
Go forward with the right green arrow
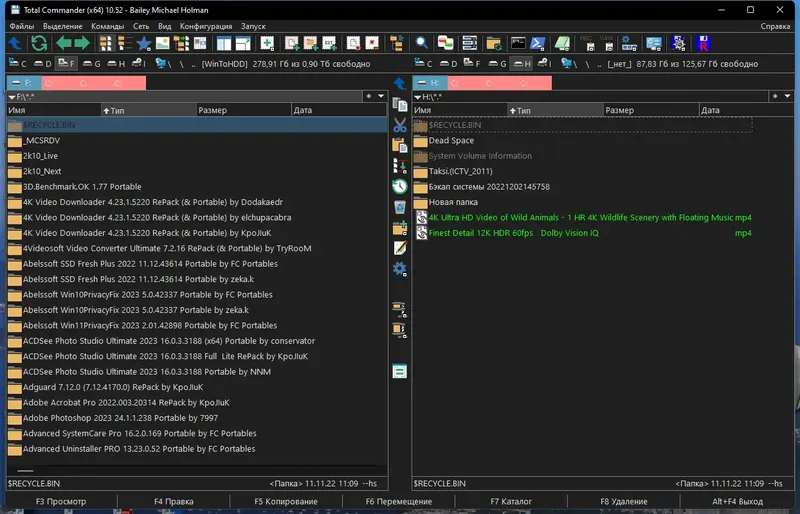[82, 43]
